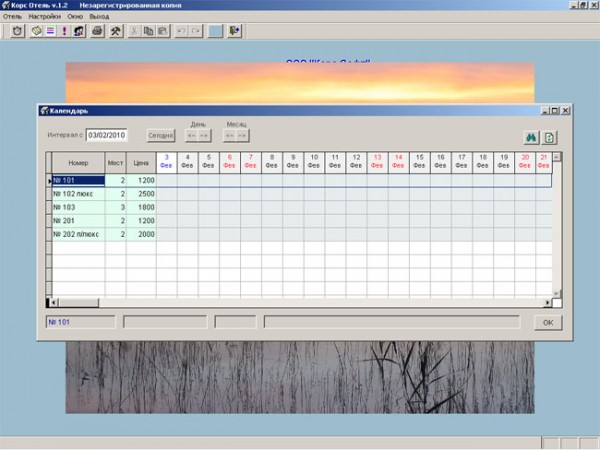Click the red exclamation mark toolbar icon

coord(65,31)
